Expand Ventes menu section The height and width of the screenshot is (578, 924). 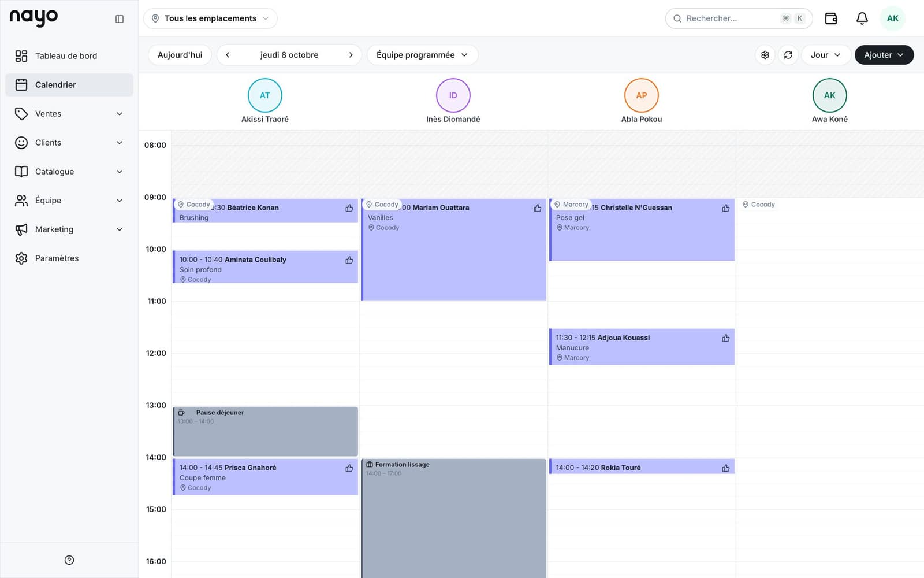coord(69,114)
